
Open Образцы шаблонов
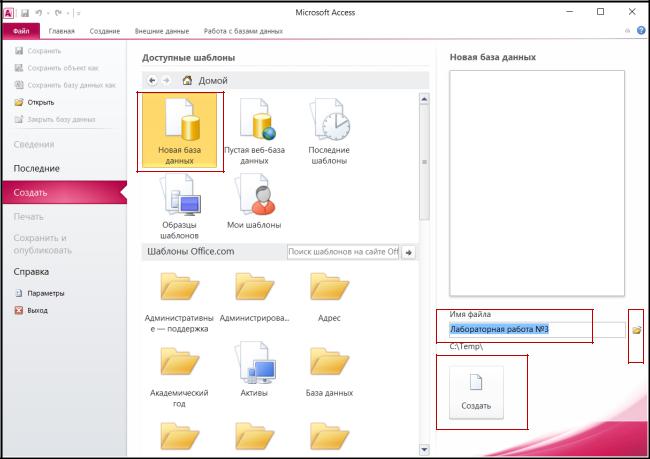click(x=179, y=206)
